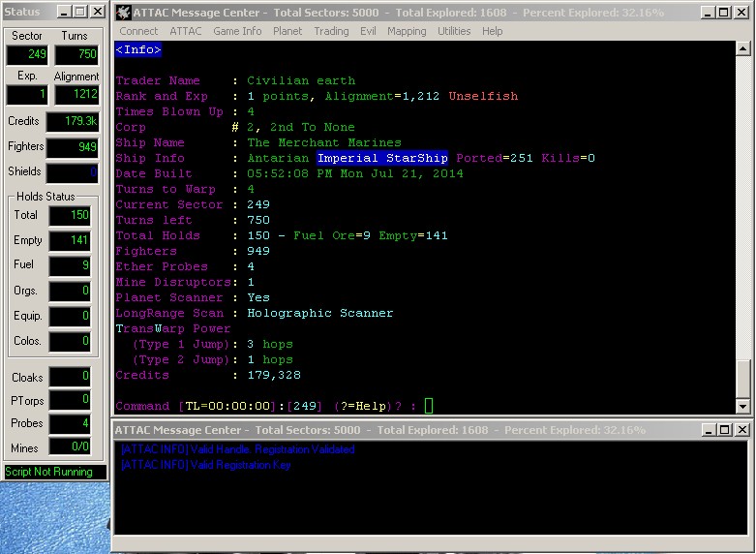Open the Help menu

pos(493,31)
